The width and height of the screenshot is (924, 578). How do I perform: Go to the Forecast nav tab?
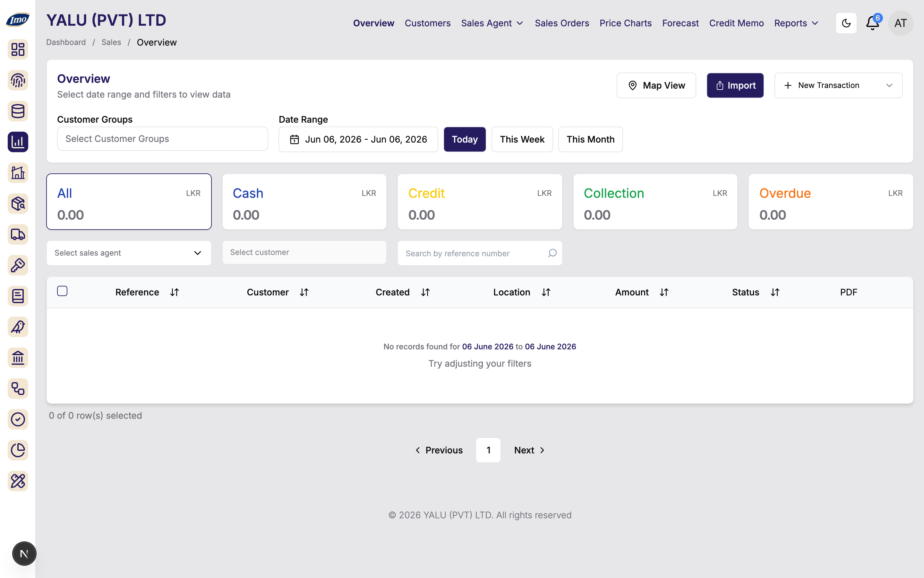click(x=680, y=23)
